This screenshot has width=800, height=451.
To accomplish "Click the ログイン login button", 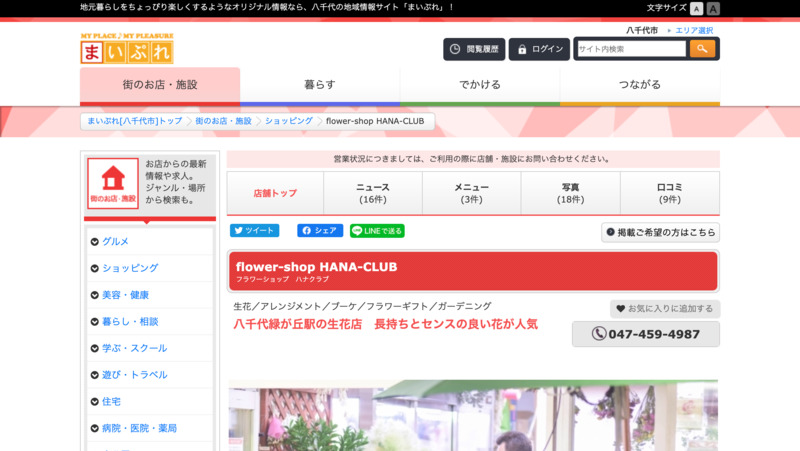I will point(539,49).
